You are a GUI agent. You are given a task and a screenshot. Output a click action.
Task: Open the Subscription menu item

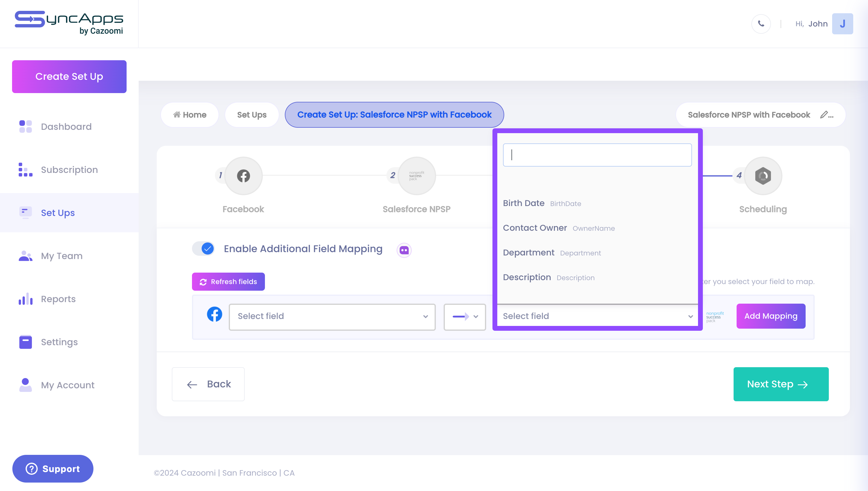pyautogui.click(x=69, y=170)
